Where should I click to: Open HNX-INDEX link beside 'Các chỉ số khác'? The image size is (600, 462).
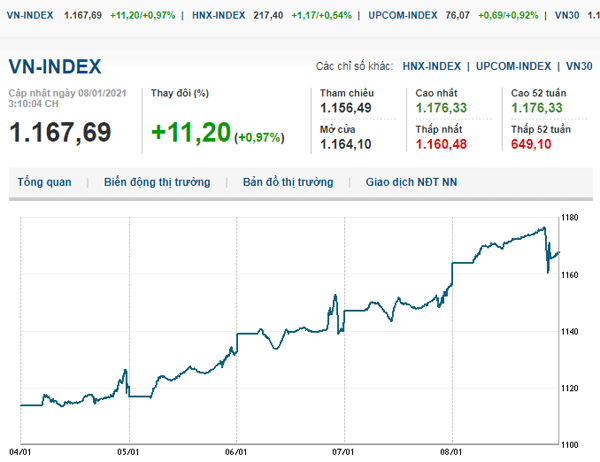(x=432, y=66)
